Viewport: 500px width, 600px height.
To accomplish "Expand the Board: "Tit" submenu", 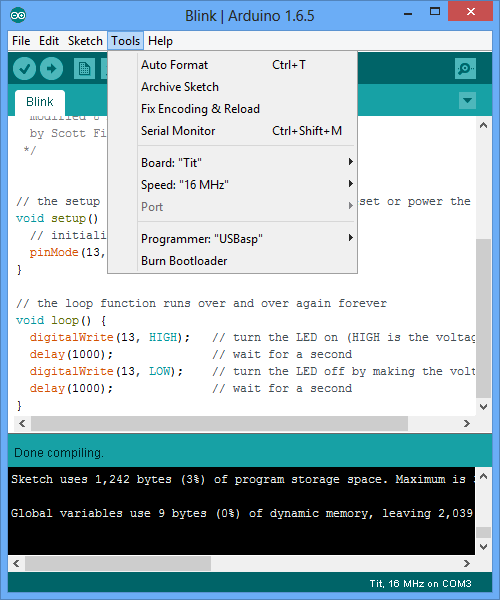I will pos(246,163).
